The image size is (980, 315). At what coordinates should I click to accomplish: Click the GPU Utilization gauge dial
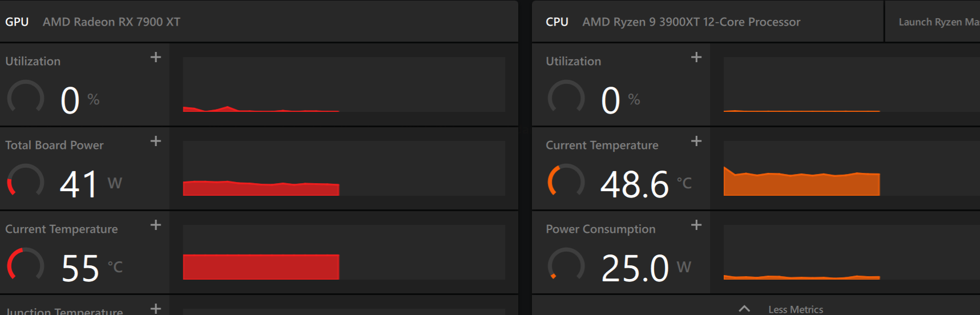pos(26,98)
